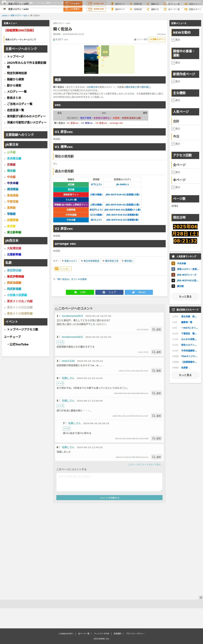Screen dimensions: 203x644
Task: Click clock icon in 最近更新されたページ header
Action: click(173, 310)
